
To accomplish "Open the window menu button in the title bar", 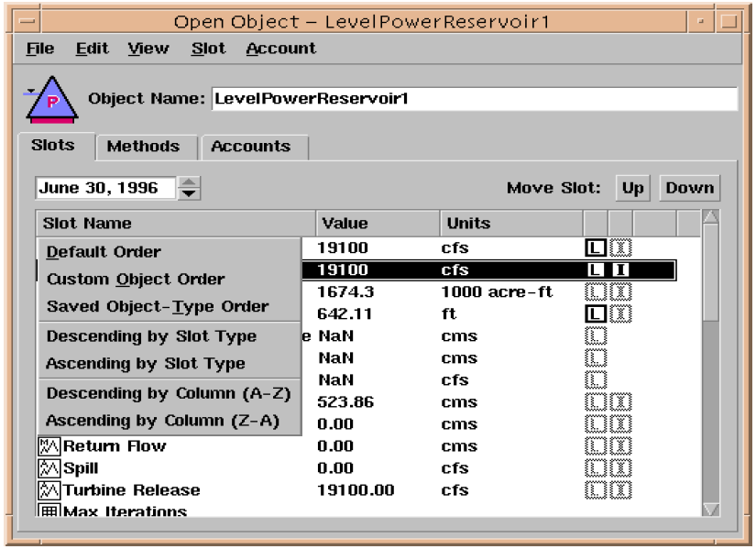I will 28,21.
